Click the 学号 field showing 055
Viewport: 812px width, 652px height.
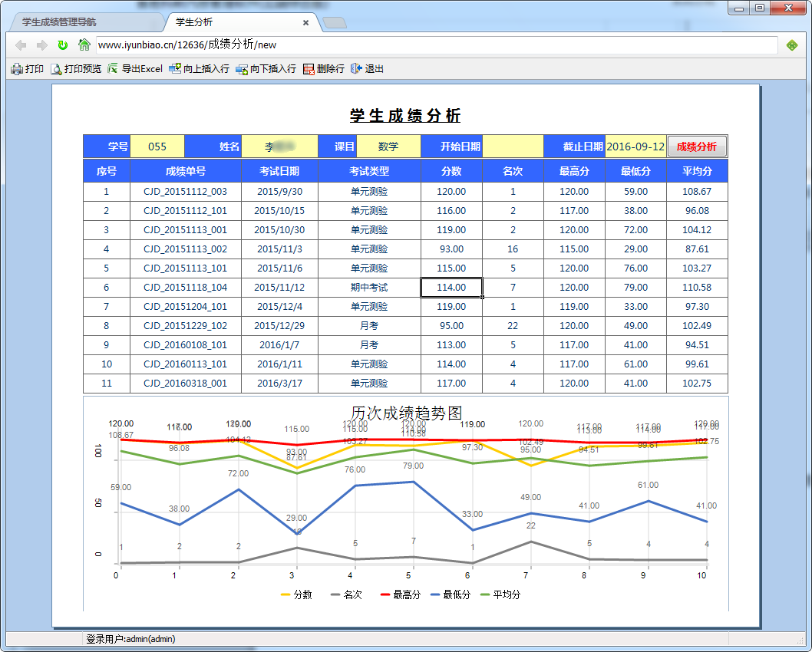point(157,147)
